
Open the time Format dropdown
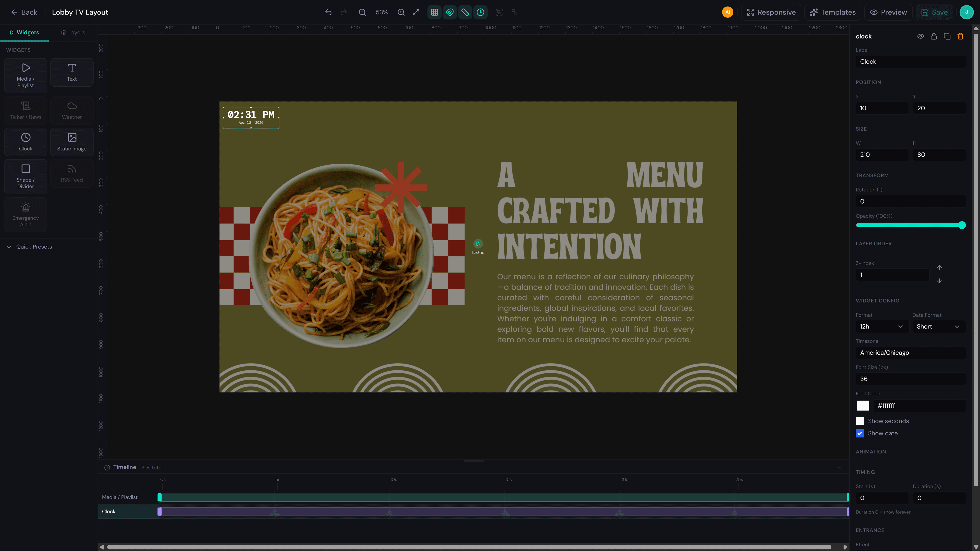point(882,326)
